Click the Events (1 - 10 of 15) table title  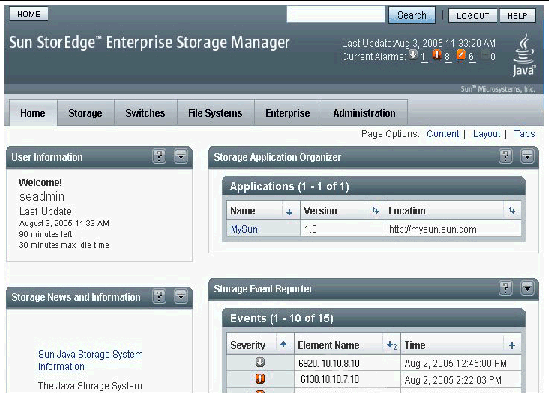coord(282,318)
